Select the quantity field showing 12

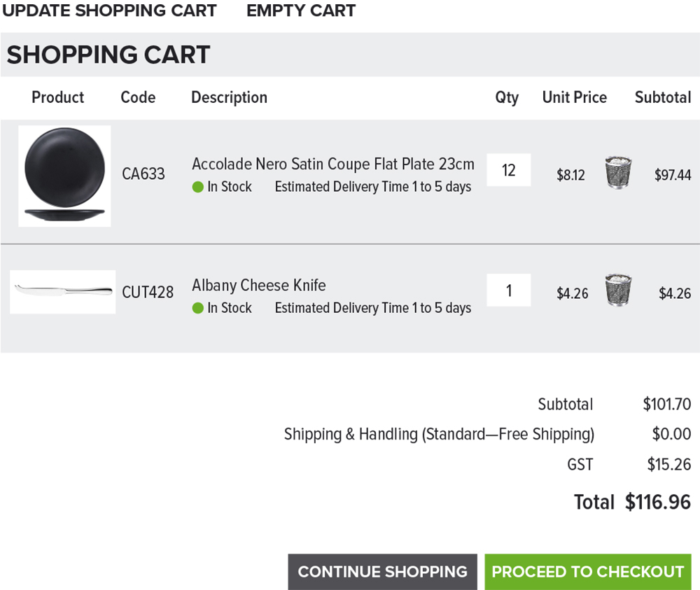tap(508, 170)
